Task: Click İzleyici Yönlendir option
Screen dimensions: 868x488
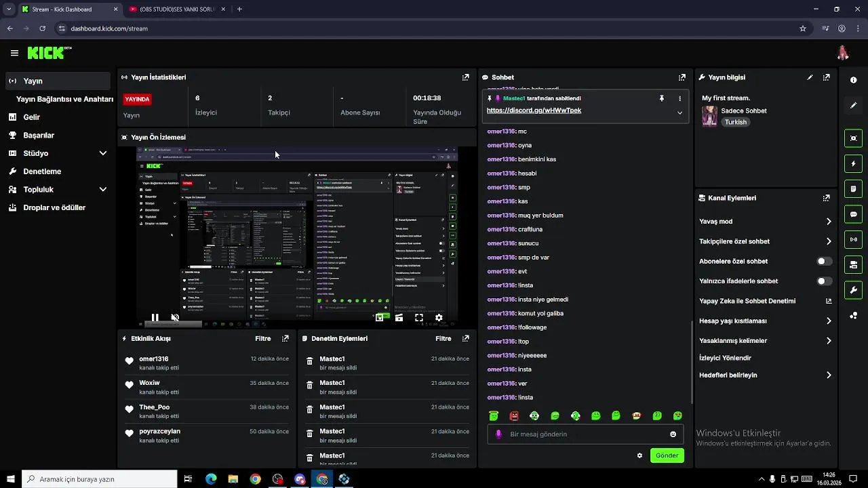Action: point(725,358)
